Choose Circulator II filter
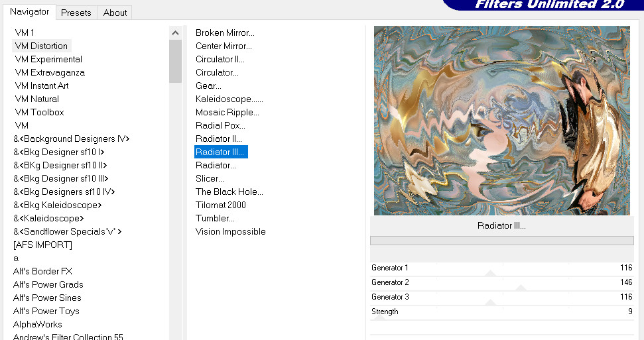Image resolution: width=644 pixels, height=340 pixels. click(220, 59)
